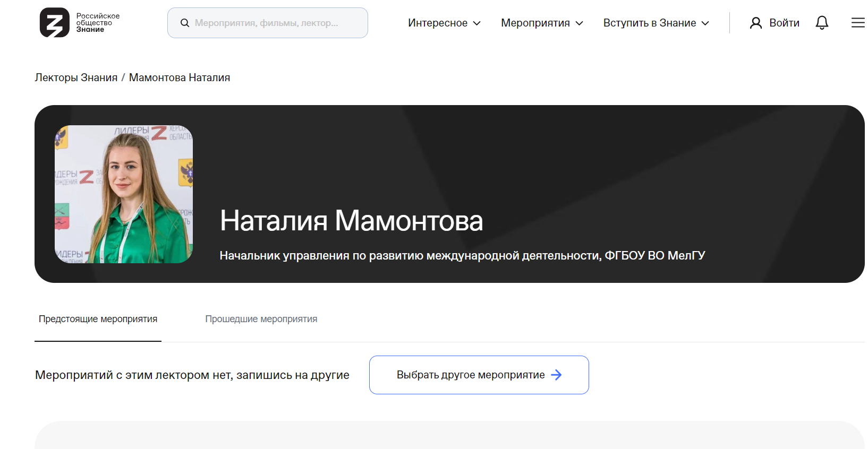Switch to Прошедшие мероприятия tab
This screenshot has height=449, width=868.
[261, 319]
